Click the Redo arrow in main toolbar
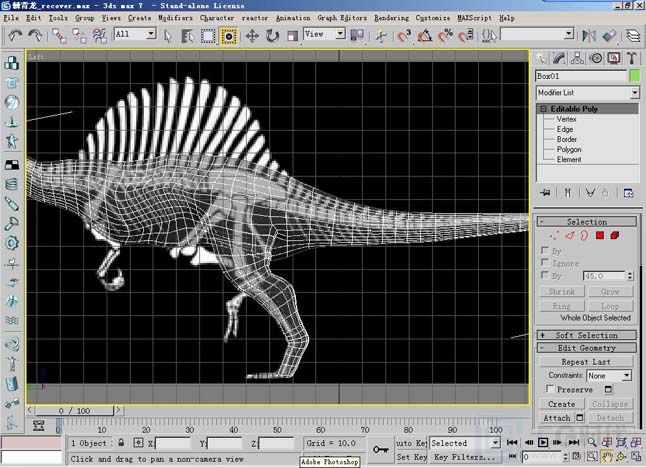 tap(35, 36)
